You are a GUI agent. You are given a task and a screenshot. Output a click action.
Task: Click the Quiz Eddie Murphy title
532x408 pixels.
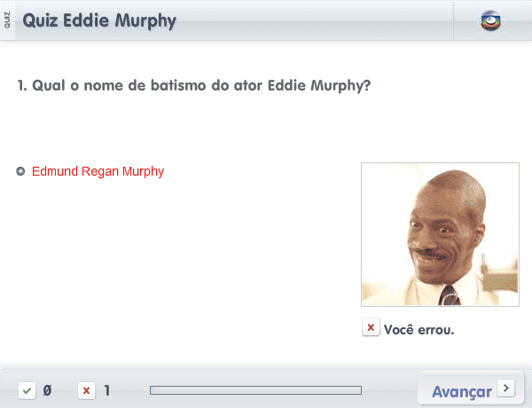99,20
